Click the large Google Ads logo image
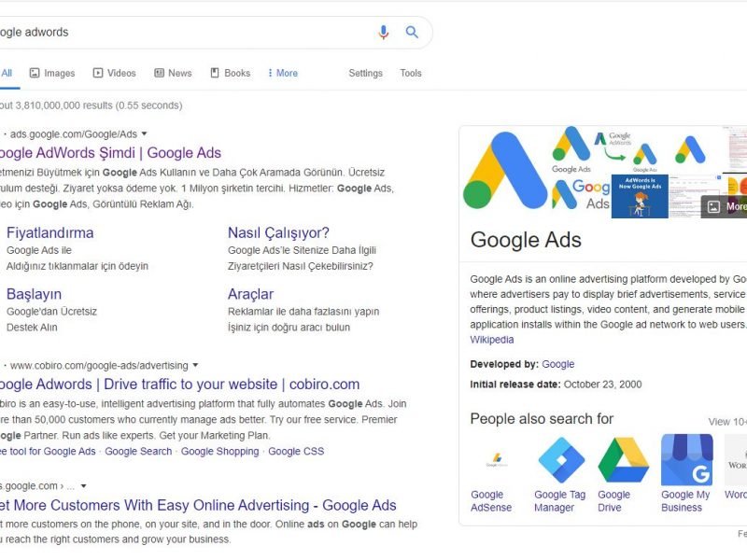Viewport: 747px width, 560px height. coord(505,172)
